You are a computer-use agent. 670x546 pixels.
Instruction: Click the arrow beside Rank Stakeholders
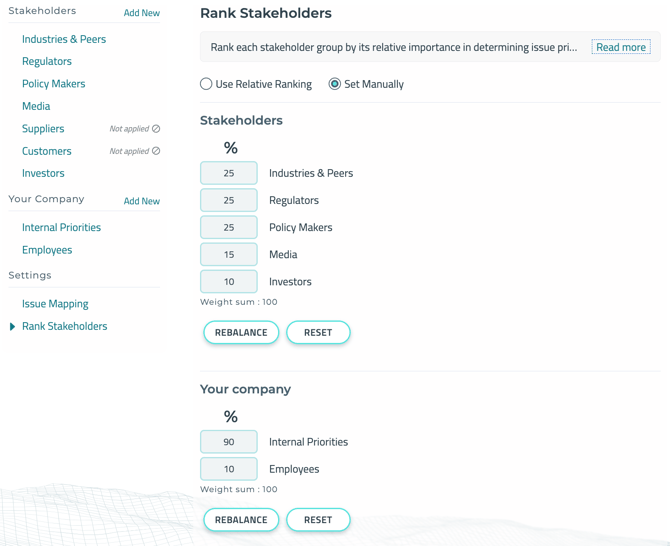pyautogui.click(x=12, y=327)
